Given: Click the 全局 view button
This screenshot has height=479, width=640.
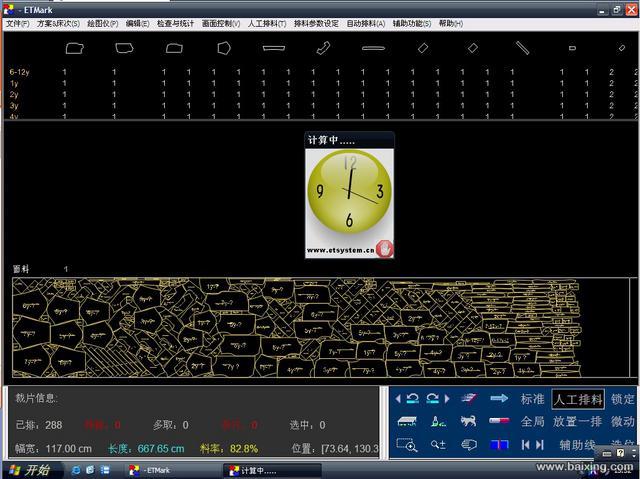Looking at the screenshot, I should [532, 422].
